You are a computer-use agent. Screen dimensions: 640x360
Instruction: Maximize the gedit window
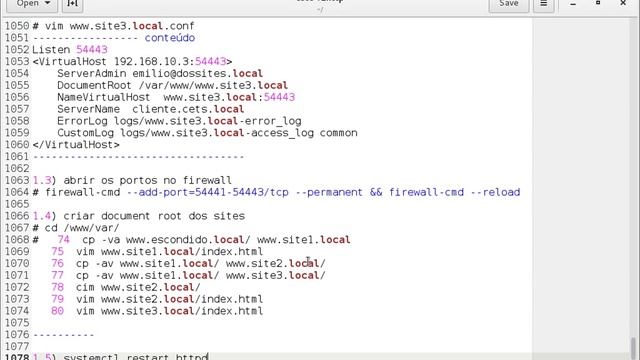[x=598, y=3]
